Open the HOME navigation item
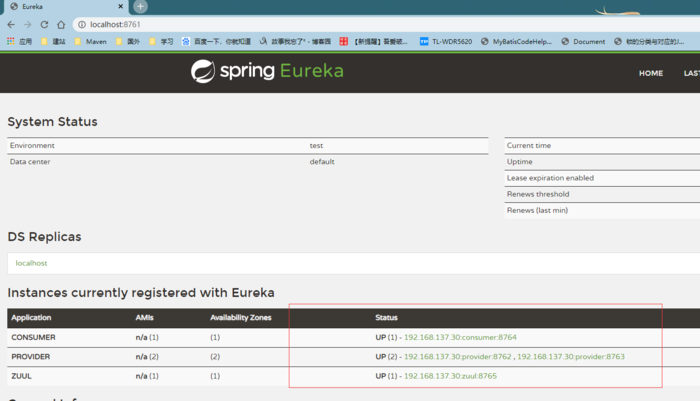Screen dimensions: 700x401 [x=651, y=73]
